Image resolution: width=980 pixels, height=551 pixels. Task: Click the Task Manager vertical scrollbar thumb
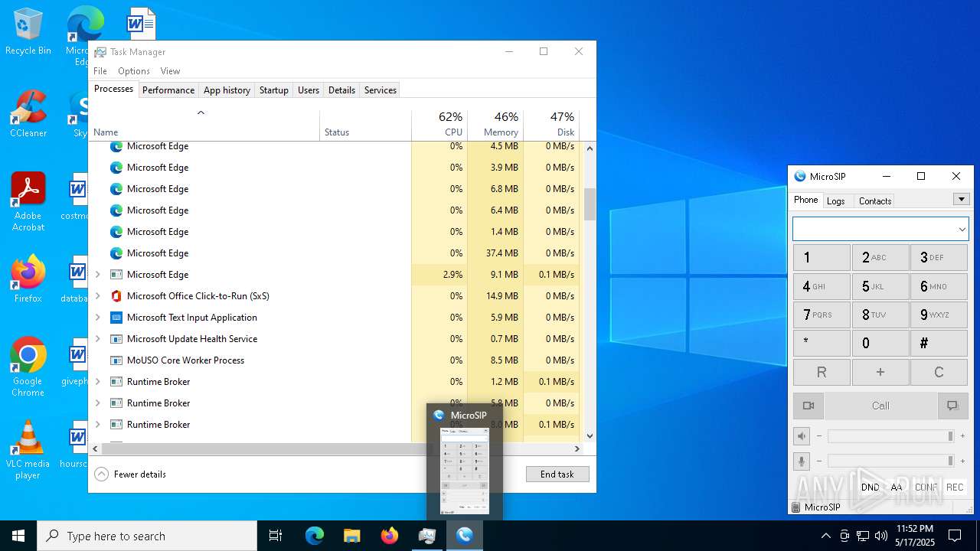pos(590,204)
